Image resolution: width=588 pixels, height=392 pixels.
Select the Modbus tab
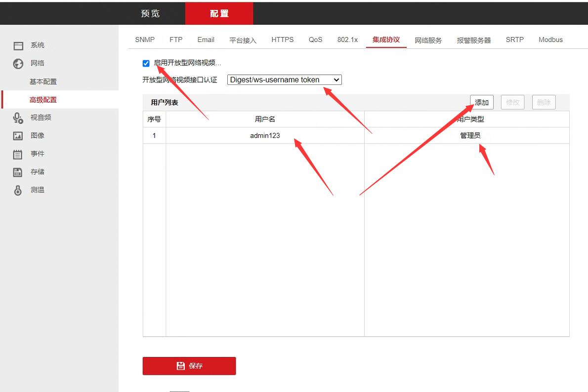click(x=550, y=40)
